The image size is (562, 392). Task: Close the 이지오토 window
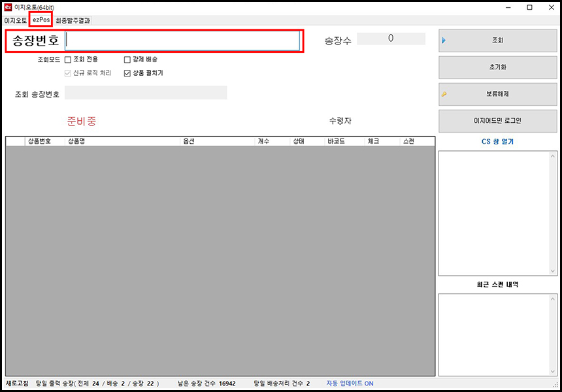(552, 8)
